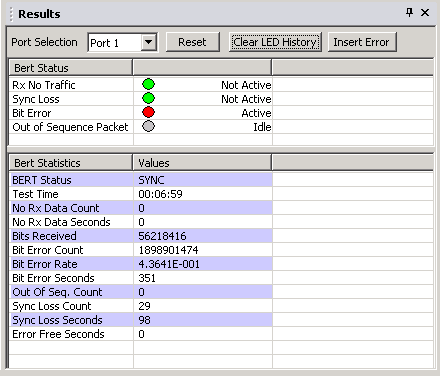This screenshot has width=440, height=376.
Task: Select the BERT Status statistics row
Action: (141, 180)
